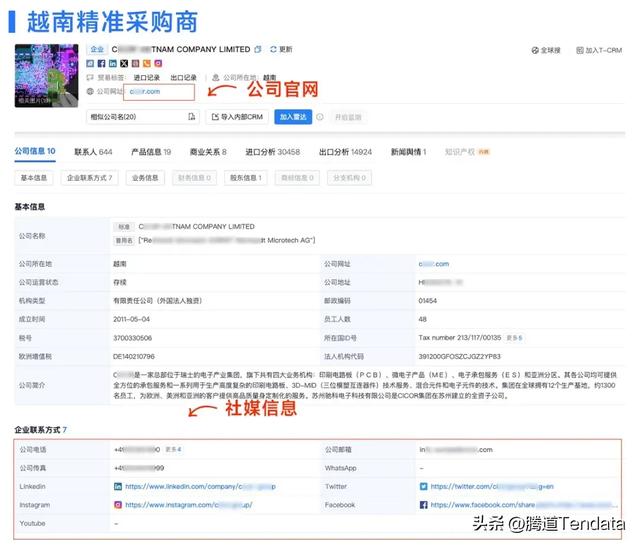
Task: Expand 更多4 next to company phone
Action: click(173, 449)
